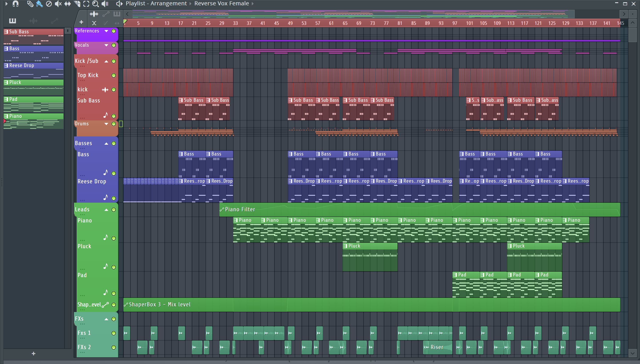The height and width of the screenshot is (364, 640).
Task: Select ShaperBox 3 - Mix level clip
Action: coord(372,305)
